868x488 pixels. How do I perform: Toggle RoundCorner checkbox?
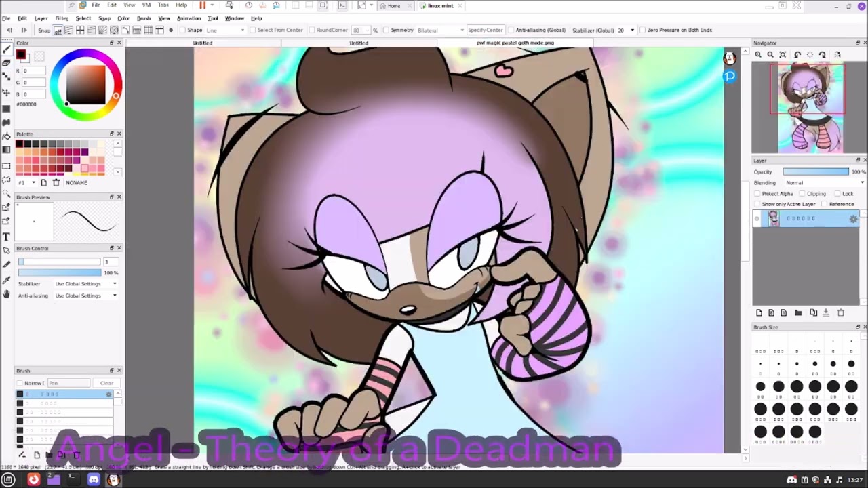coord(312,30)
